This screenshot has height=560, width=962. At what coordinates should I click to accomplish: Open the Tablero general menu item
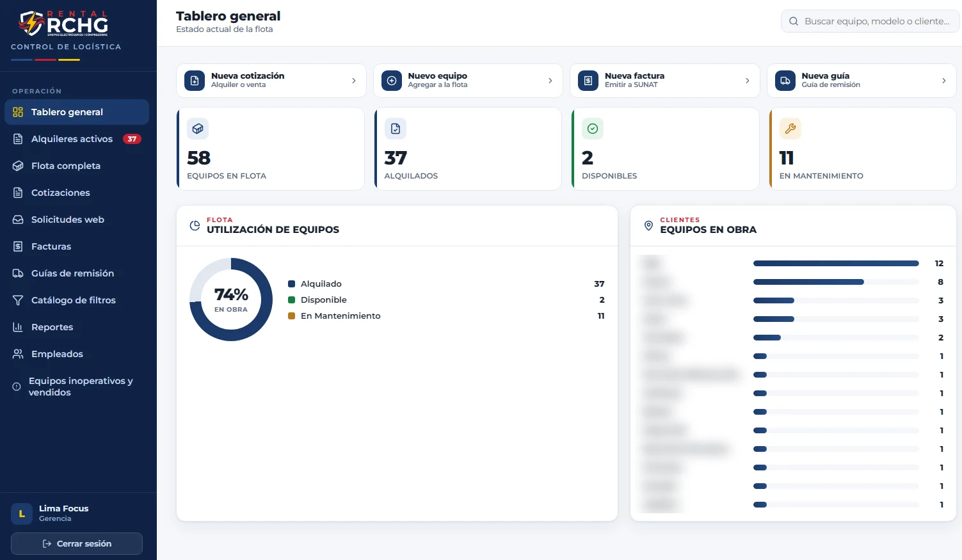coord(77,112)
